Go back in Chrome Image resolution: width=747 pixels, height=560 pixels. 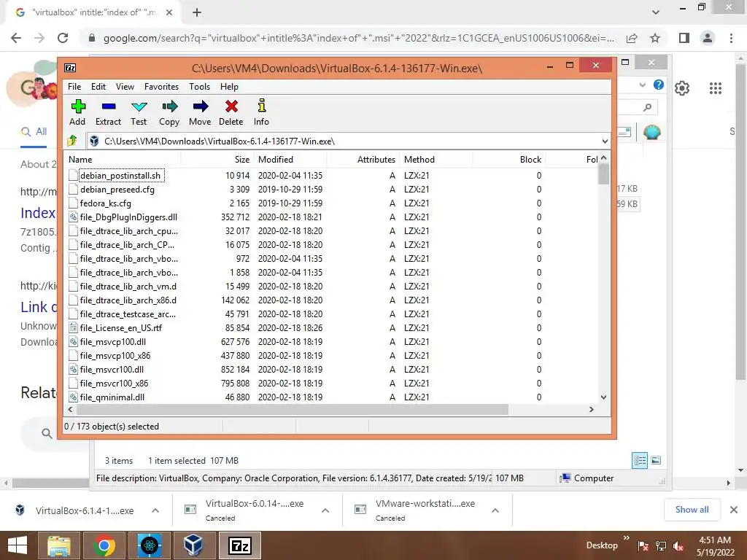[16, 38]
